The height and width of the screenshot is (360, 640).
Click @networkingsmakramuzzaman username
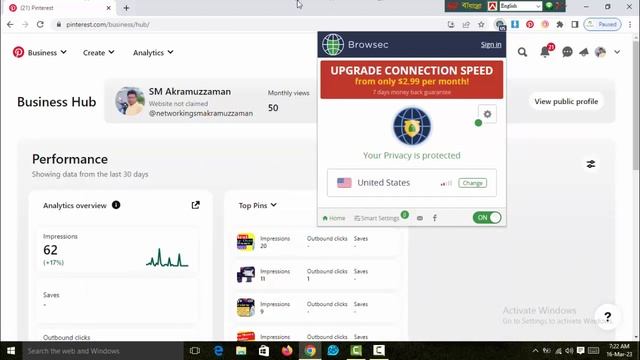[201, 113]
